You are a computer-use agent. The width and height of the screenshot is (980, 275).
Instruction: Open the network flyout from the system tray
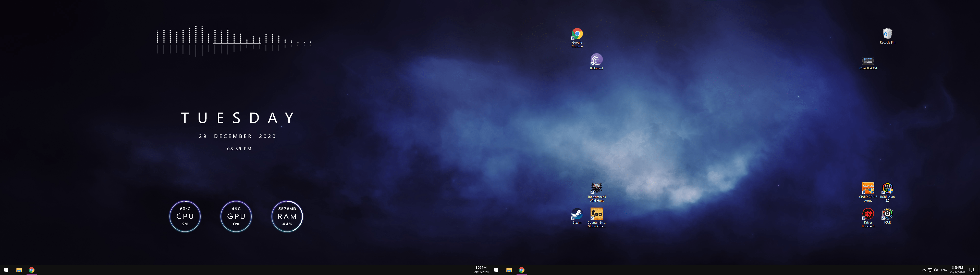point(930,270)
